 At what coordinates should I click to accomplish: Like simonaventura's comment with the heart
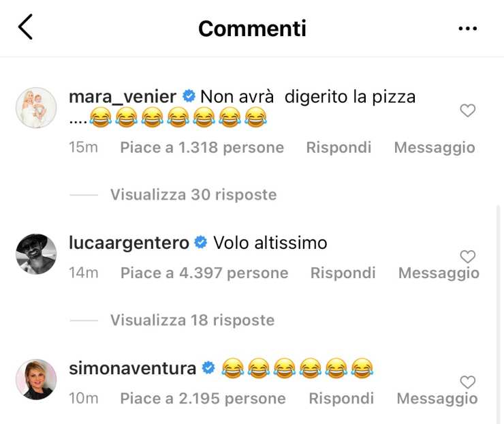pos(467,382)
